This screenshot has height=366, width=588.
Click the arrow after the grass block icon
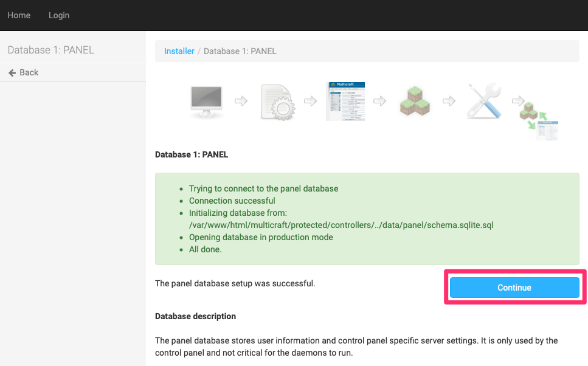[449, 102]
